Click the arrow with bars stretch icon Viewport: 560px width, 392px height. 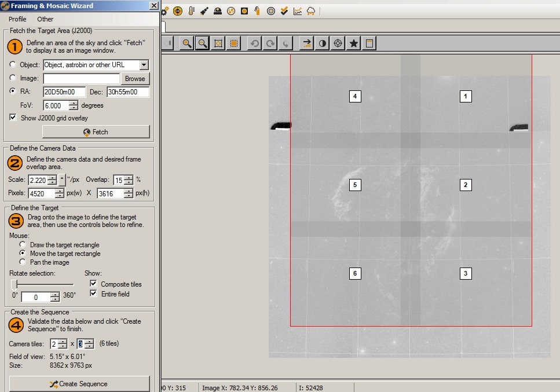[x=306, y=43]
